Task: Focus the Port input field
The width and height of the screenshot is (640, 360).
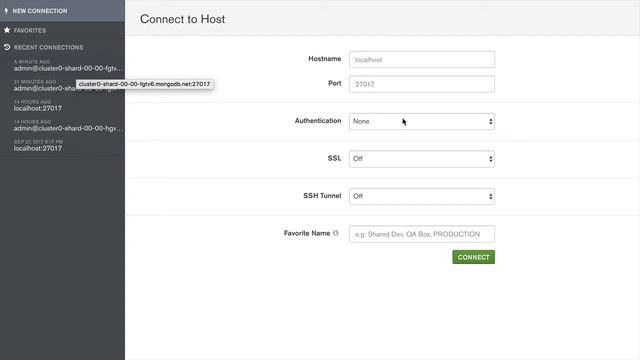Action: point(422,84)
